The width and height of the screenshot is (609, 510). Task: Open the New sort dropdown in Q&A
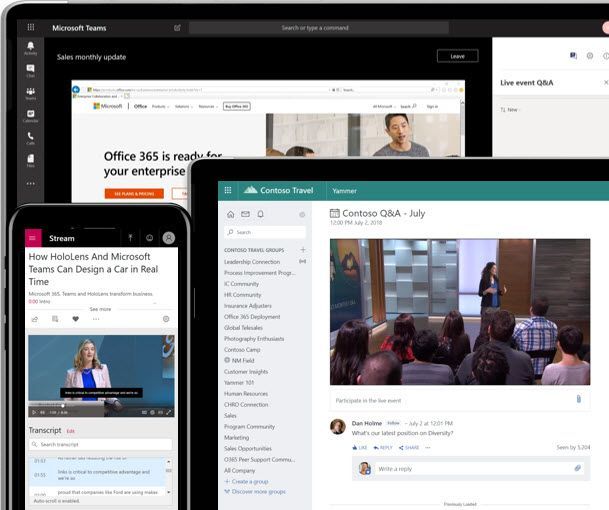click(x=510, y=110)
